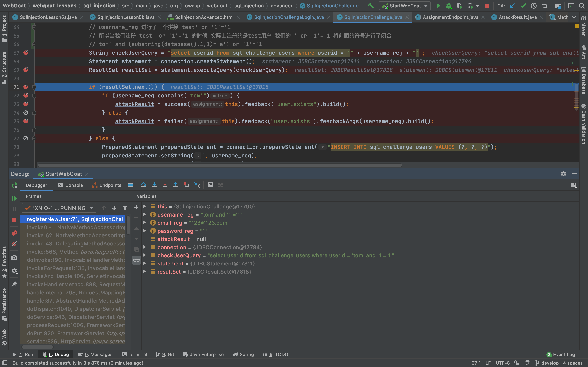The image size is (588, 367).
Task: Enable the disabled breakpoint on line 74
Action: pyautogui.click(x=26, y=113)
